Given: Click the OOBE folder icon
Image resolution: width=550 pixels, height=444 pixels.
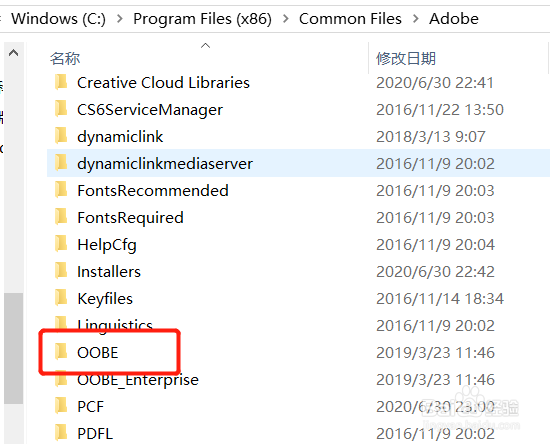Looking at the screenshot, I should [61, 352].
